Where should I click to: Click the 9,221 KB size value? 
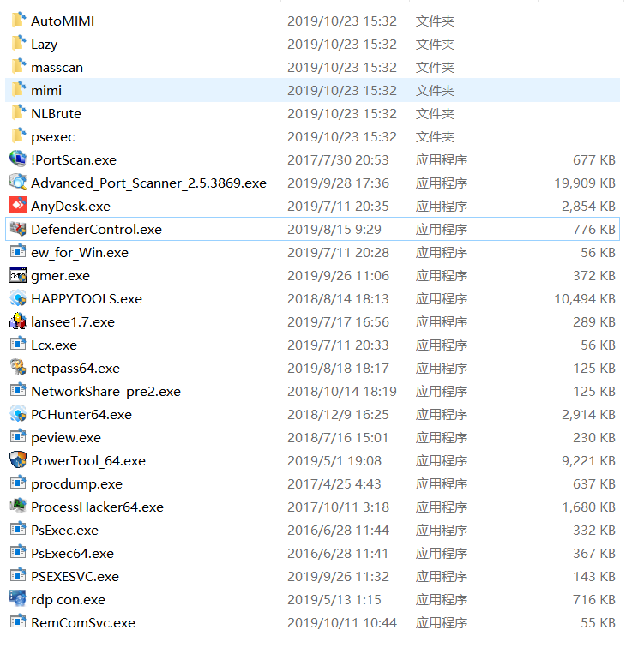coord(588,461)
